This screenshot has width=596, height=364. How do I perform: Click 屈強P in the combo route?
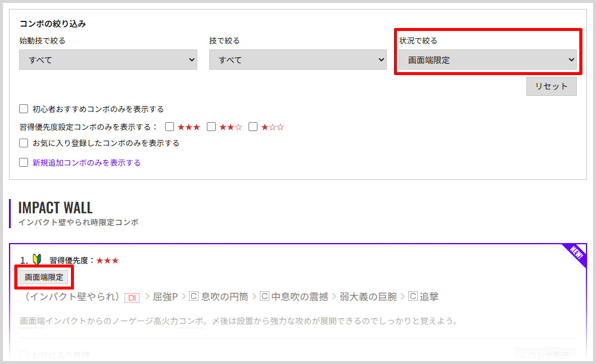pyautogui.click(x=165, y=297)
